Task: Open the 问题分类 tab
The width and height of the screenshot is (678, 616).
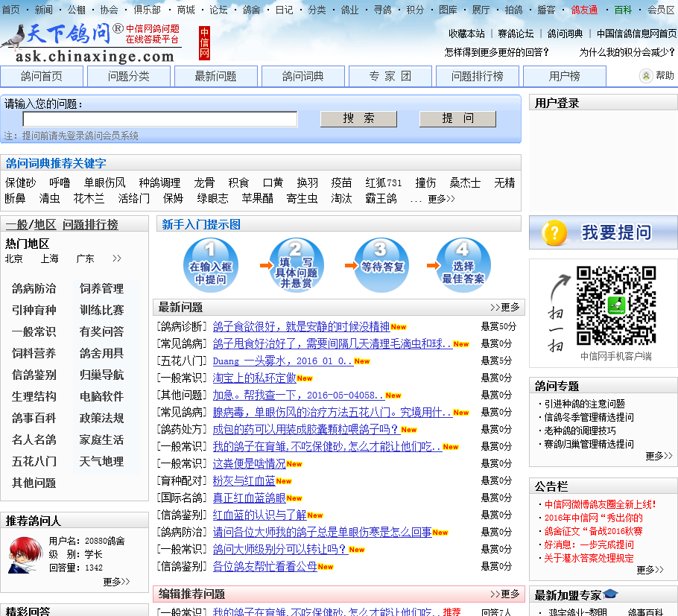Action: (x=129, y=77)
